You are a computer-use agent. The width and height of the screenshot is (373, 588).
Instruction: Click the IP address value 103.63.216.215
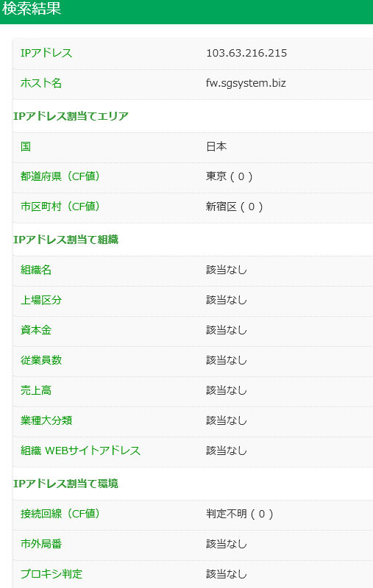(x=246, y=53)
